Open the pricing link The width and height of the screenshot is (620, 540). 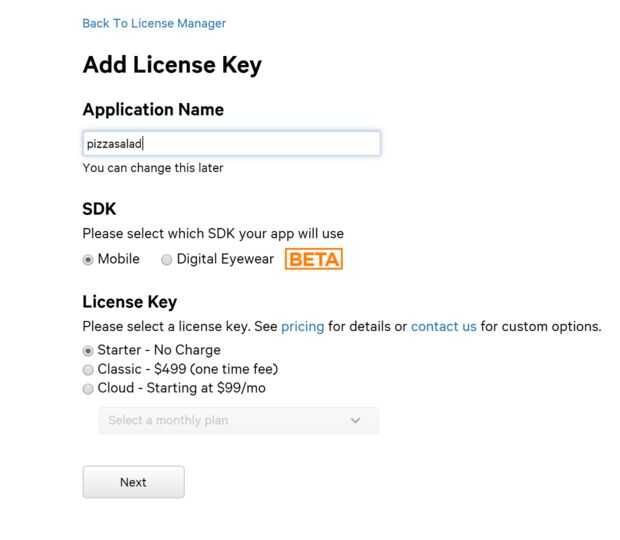pyautogui.click(x=302, y=326)
